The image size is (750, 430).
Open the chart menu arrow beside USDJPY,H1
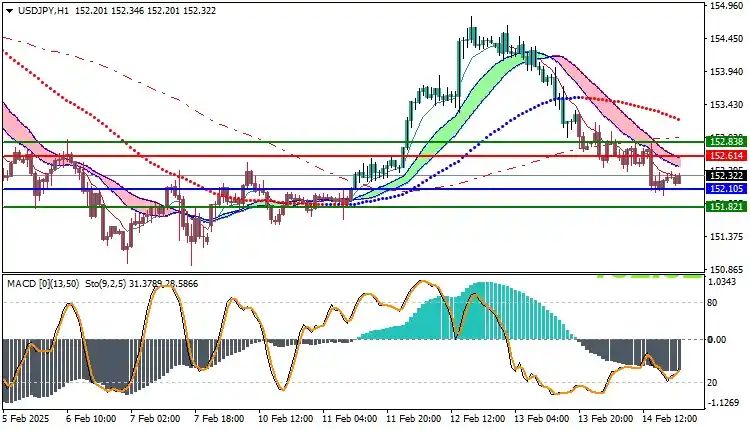[x=7, y=8]
